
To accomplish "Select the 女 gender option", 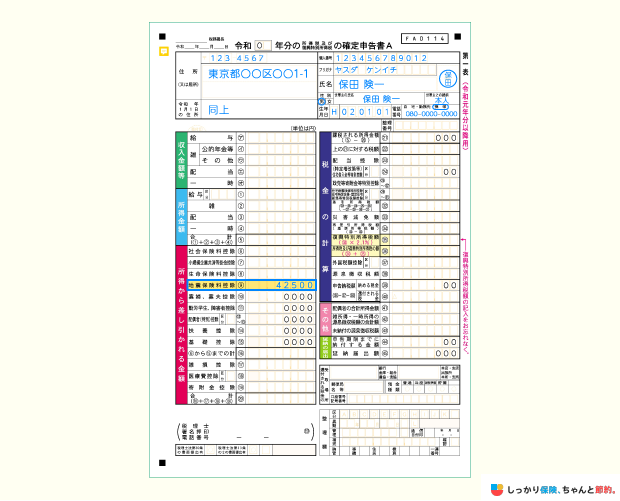I will (329, 102).
